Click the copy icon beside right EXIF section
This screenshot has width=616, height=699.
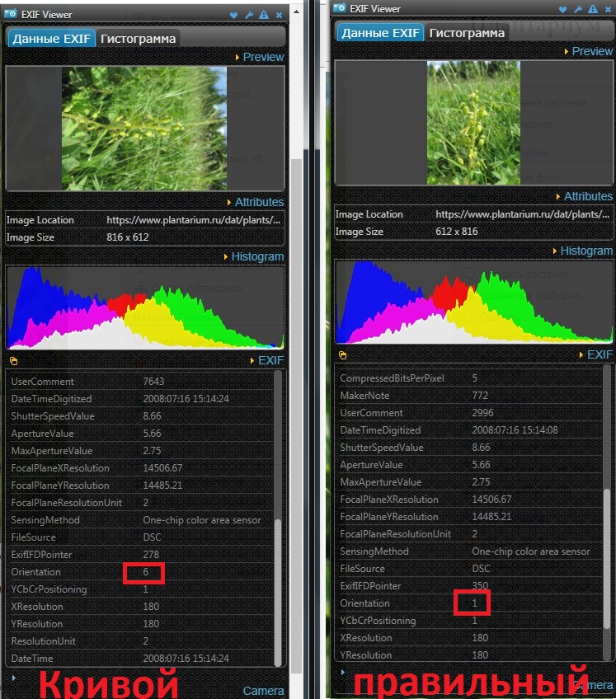pos(342,355)
